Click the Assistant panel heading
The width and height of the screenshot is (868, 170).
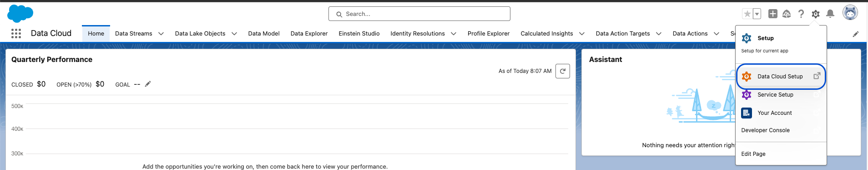tap(606, 60)
